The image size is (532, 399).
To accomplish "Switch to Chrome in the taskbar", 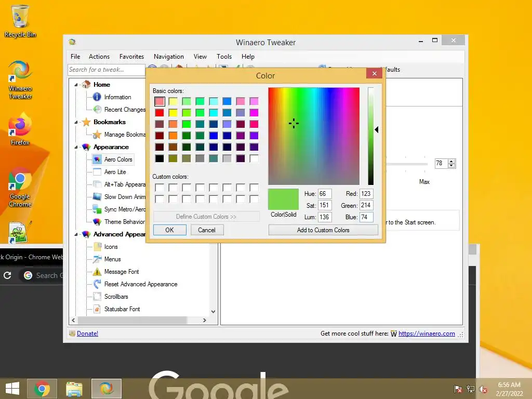I will click(42, 389).
